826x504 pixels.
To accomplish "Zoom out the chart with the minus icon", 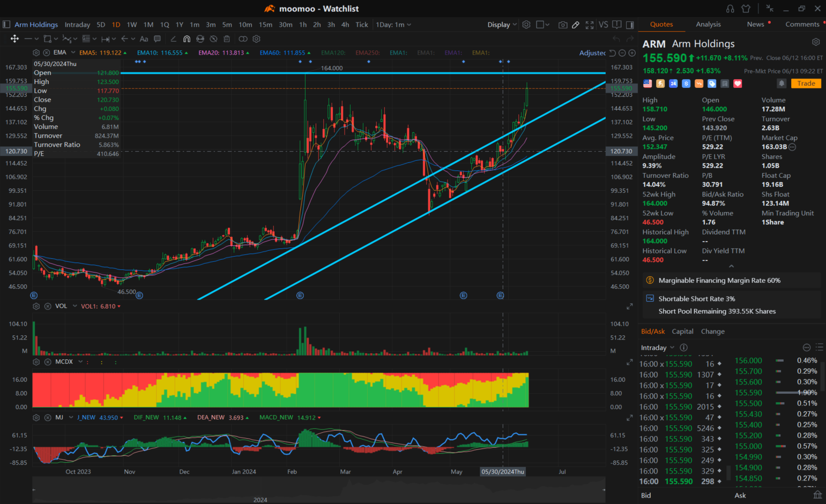I will tap(622, 53).
